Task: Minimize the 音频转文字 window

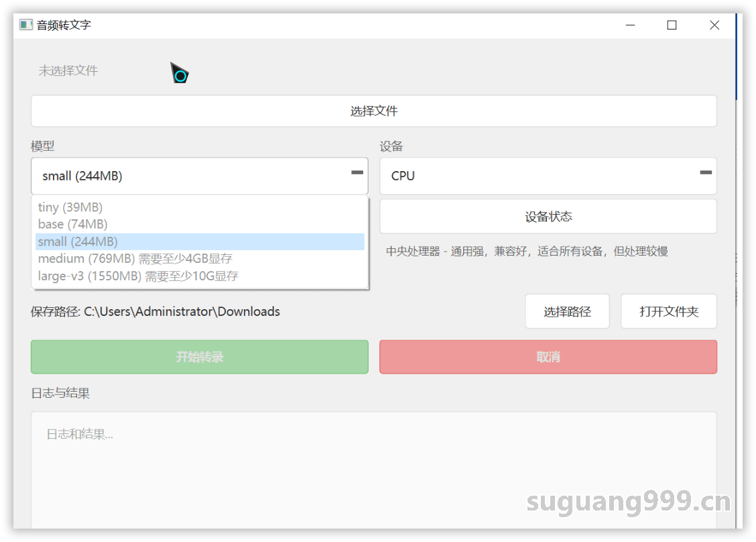Action: (x=630, y=25)
